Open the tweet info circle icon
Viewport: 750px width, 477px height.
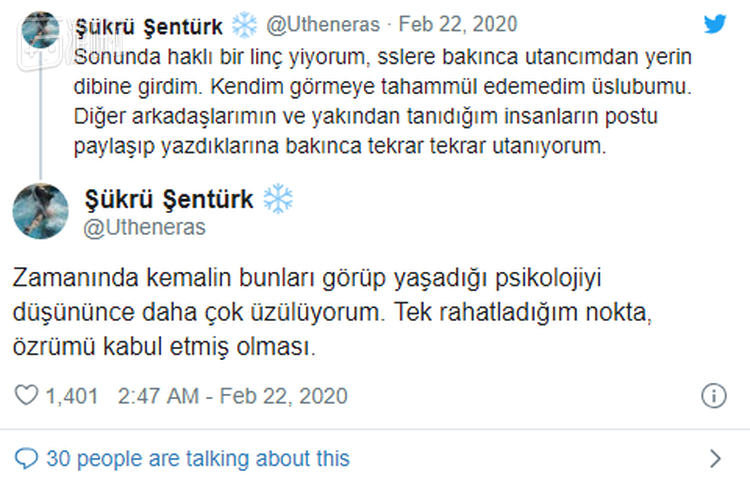pos(714,394)
